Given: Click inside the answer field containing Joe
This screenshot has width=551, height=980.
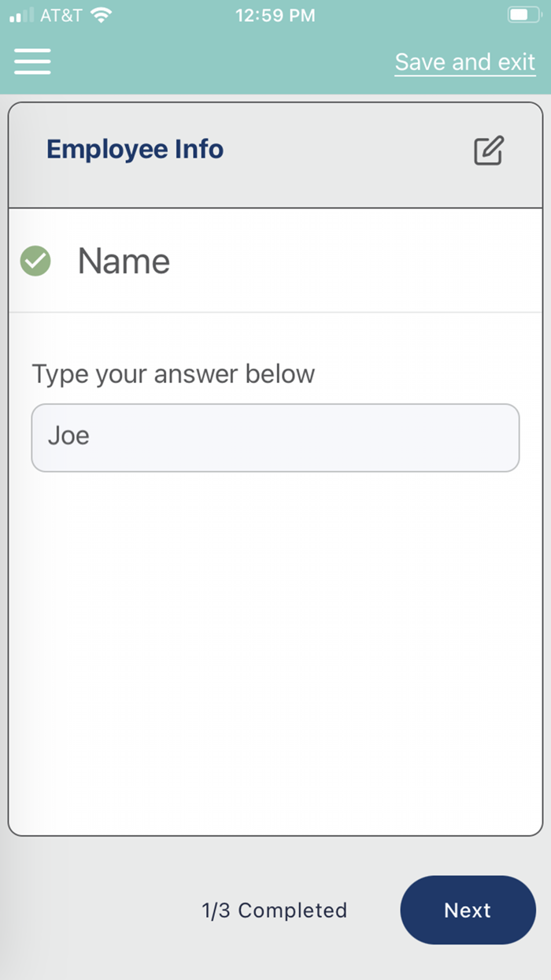Looking at the screenshot, I should click(x=275, y=437).
